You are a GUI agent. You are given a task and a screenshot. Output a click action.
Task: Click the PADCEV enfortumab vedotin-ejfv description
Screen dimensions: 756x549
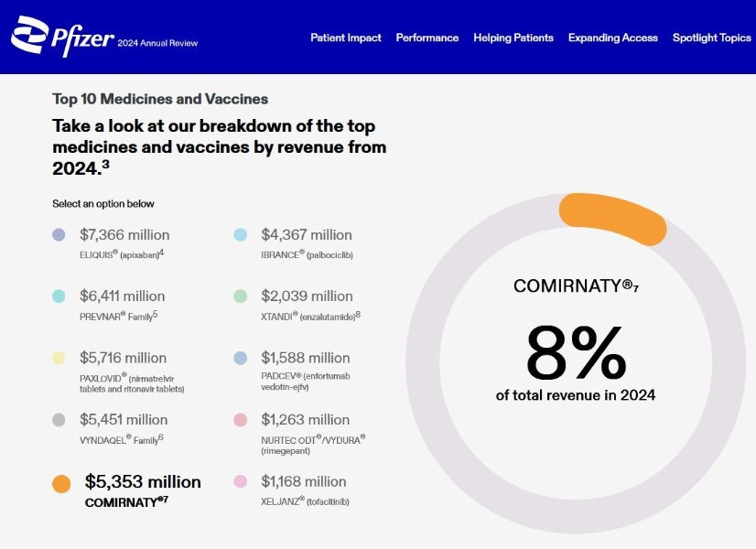[306, 382]
